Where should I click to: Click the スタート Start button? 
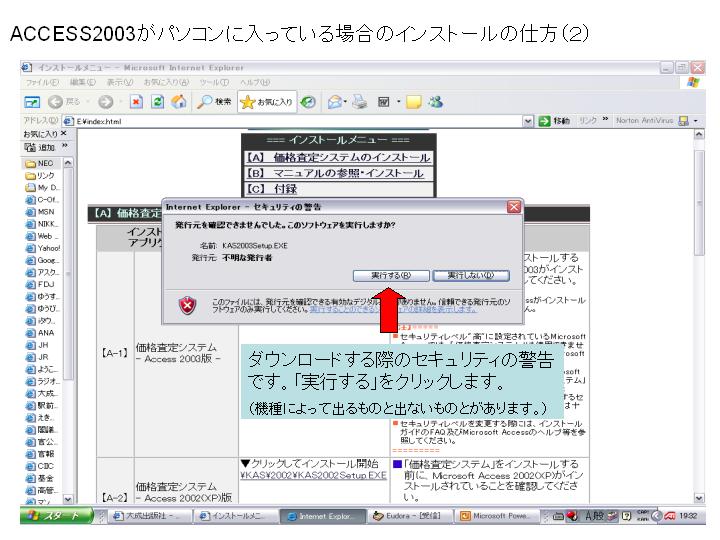pos(56,516)
